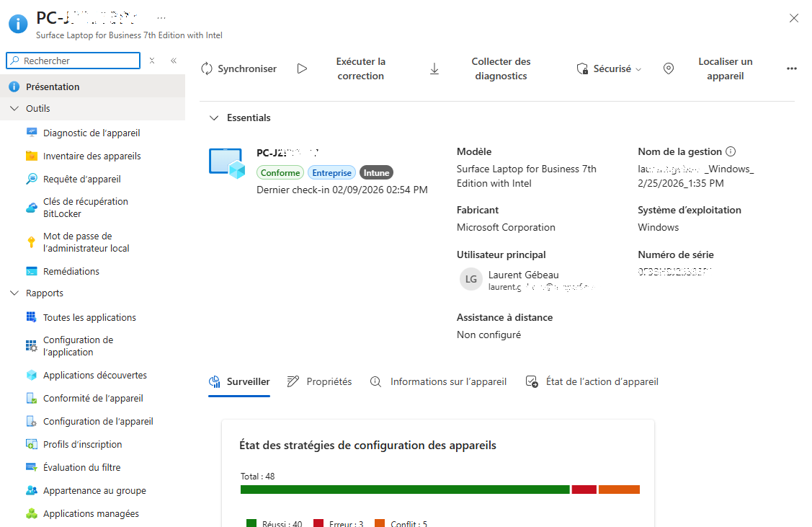Click the red Erreur segment of the bar

(x=584, y=490)
